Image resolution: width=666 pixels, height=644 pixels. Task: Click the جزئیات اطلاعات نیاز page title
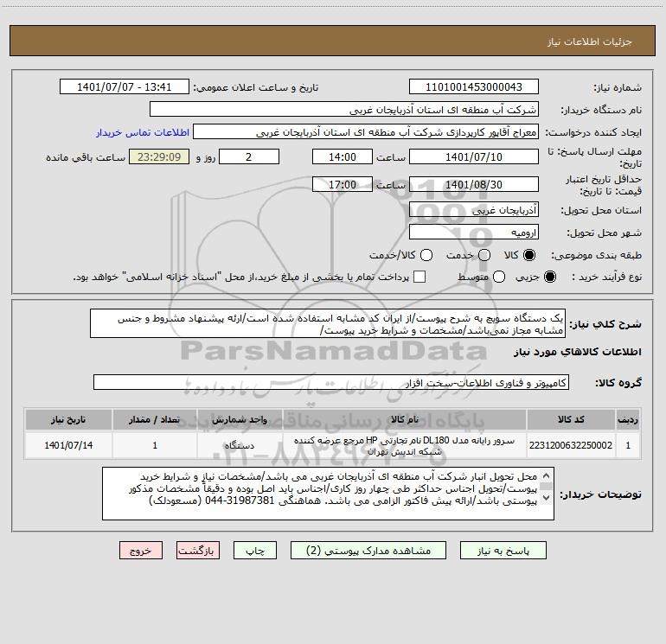[590, 41]
